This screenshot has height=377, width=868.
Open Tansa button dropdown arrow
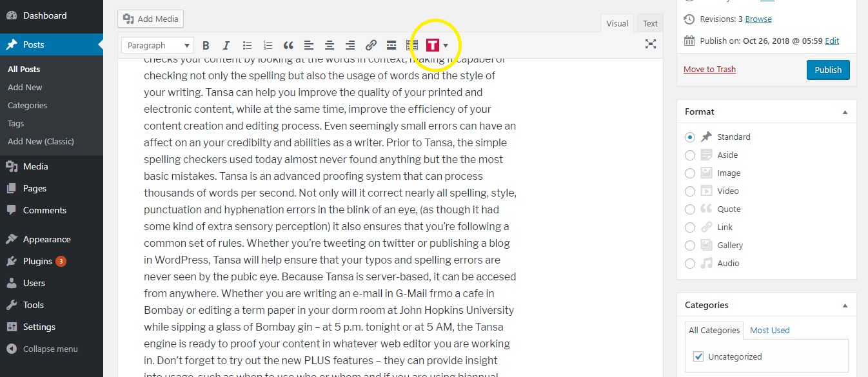pos(446,45)
